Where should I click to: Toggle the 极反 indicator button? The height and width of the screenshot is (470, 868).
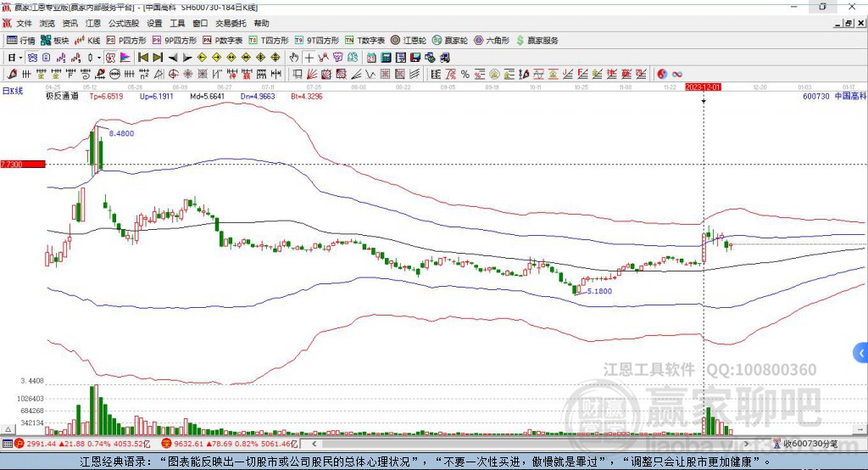click(111, 58)
